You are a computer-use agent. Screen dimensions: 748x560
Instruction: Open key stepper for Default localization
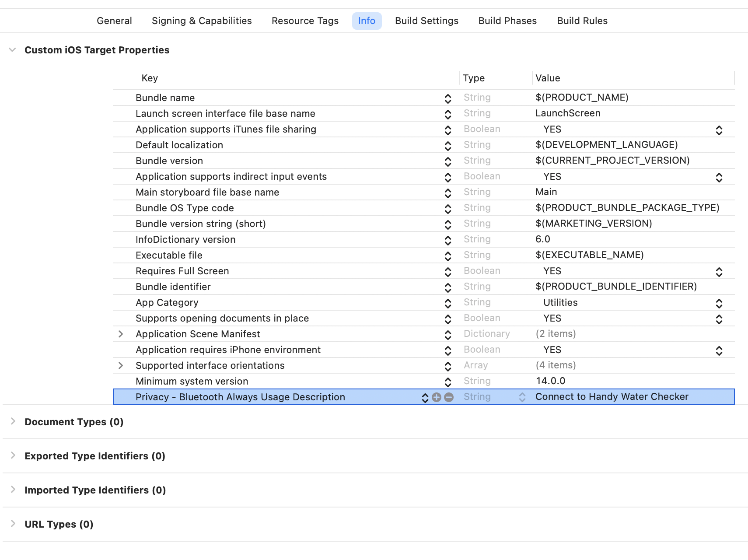tap(447, 146)
